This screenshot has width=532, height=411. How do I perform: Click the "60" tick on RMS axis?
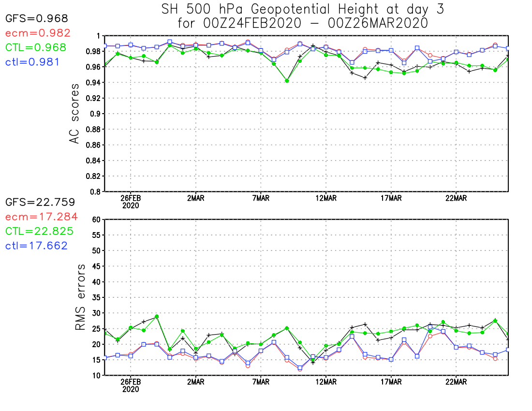pos(96,220)
